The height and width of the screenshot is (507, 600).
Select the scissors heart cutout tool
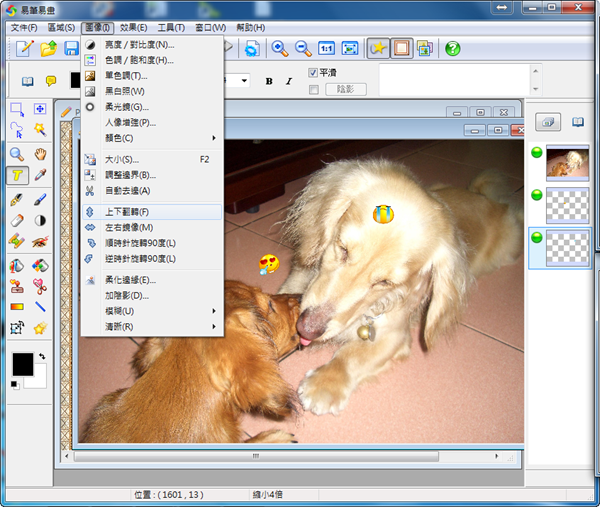(x=40, y=286)
